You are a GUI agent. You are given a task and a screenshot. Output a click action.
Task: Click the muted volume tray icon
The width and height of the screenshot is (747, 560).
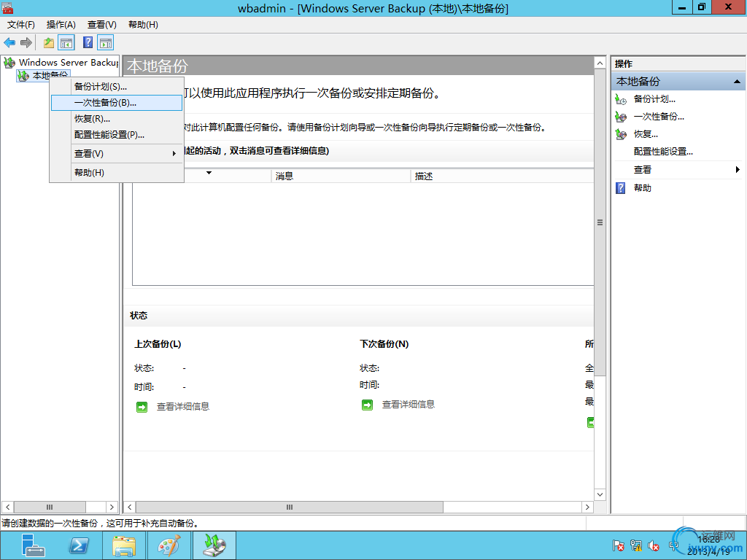coord(654,545)
